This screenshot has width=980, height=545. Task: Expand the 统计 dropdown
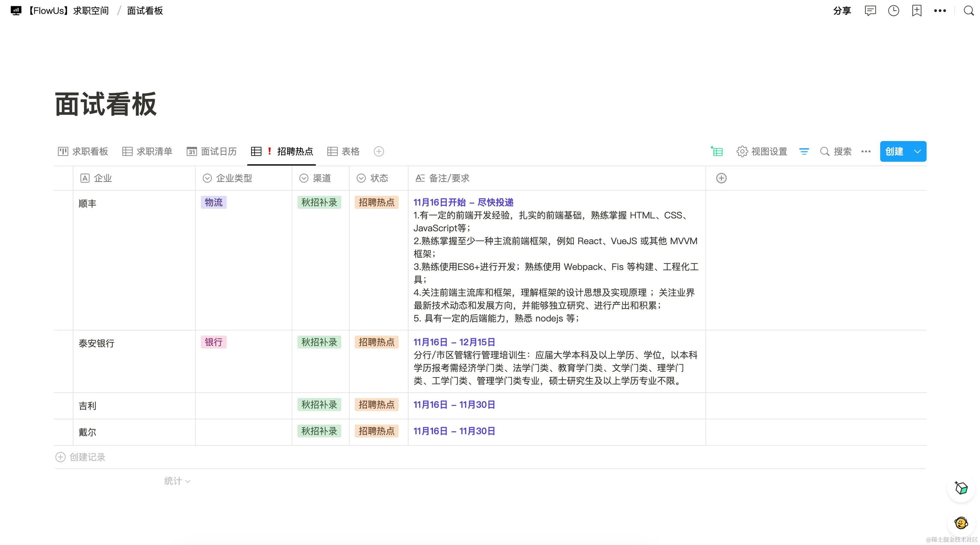(177, 481)
